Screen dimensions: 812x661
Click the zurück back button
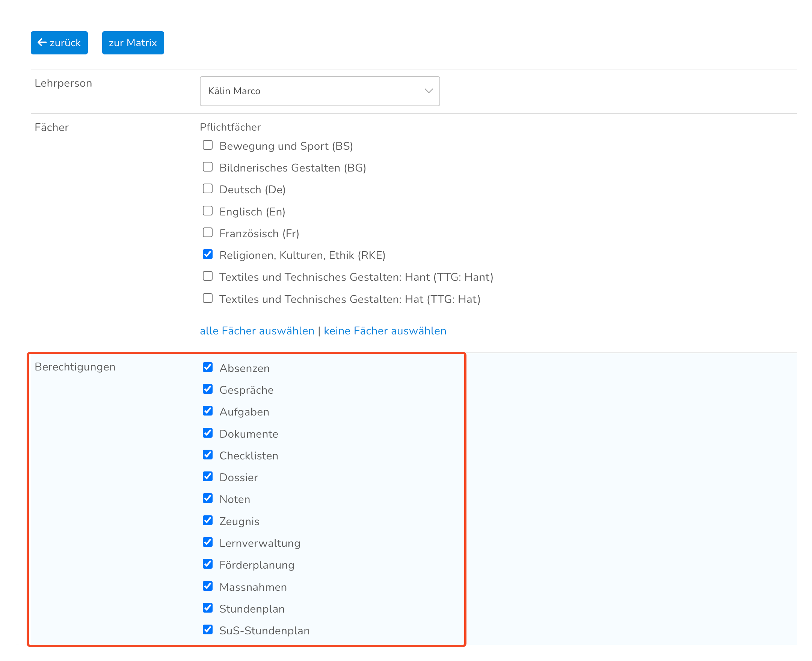(x=59, y=43)
